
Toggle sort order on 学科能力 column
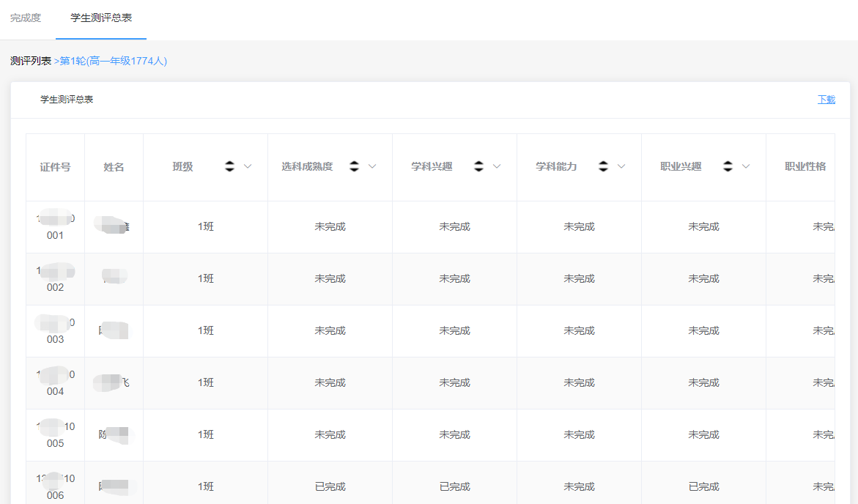603,166
